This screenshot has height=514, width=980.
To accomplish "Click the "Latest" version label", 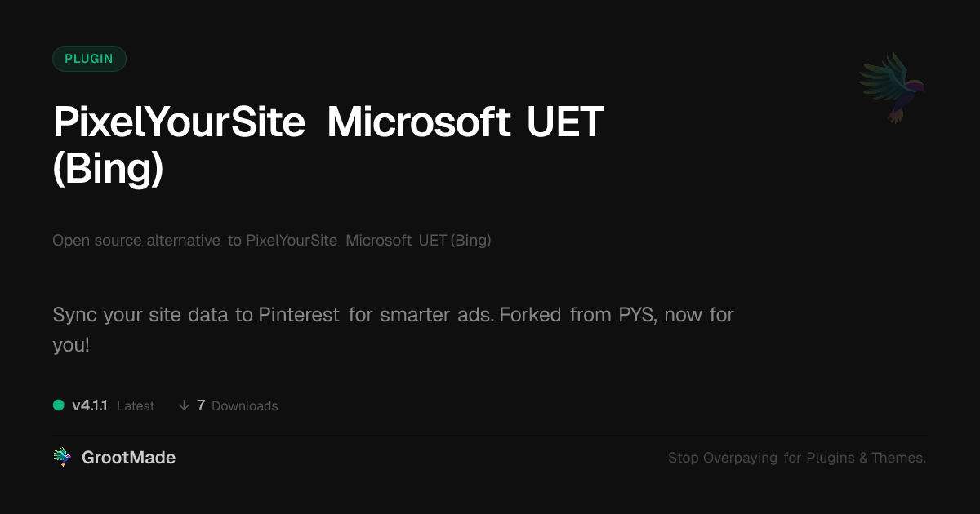I will [136, 405].
